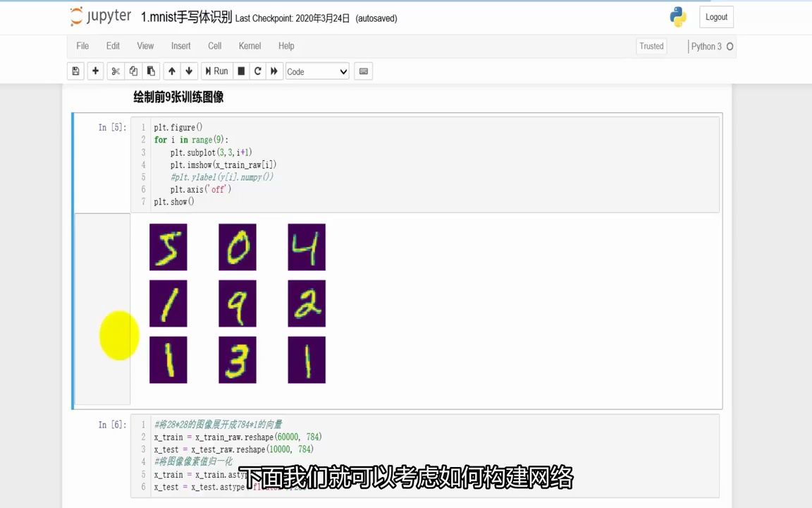
Task: Open the Code cell type dropdown
Action: pyautogui.click(x=316, y=71)
